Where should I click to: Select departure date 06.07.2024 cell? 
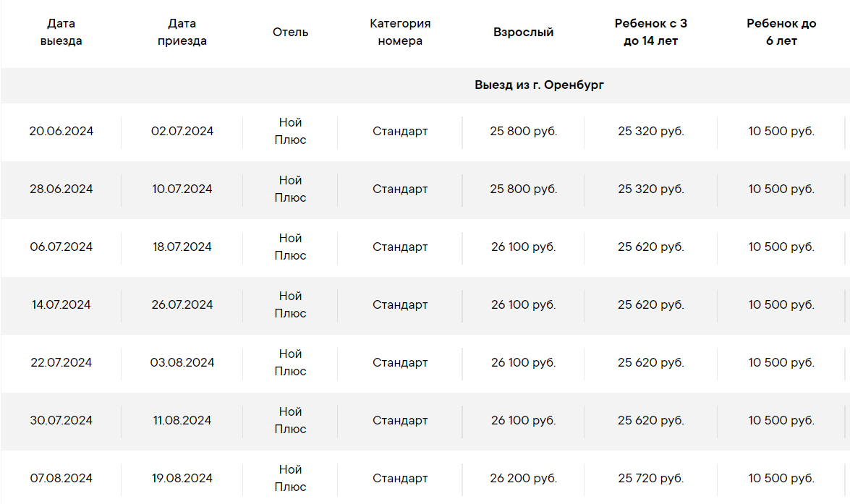coord(61,247)
